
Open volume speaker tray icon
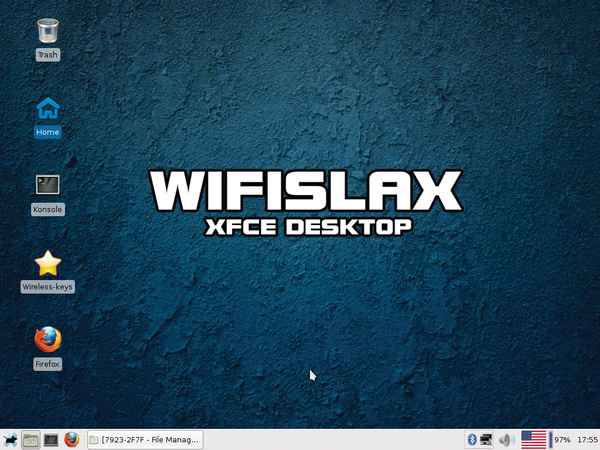coord(507,440)
